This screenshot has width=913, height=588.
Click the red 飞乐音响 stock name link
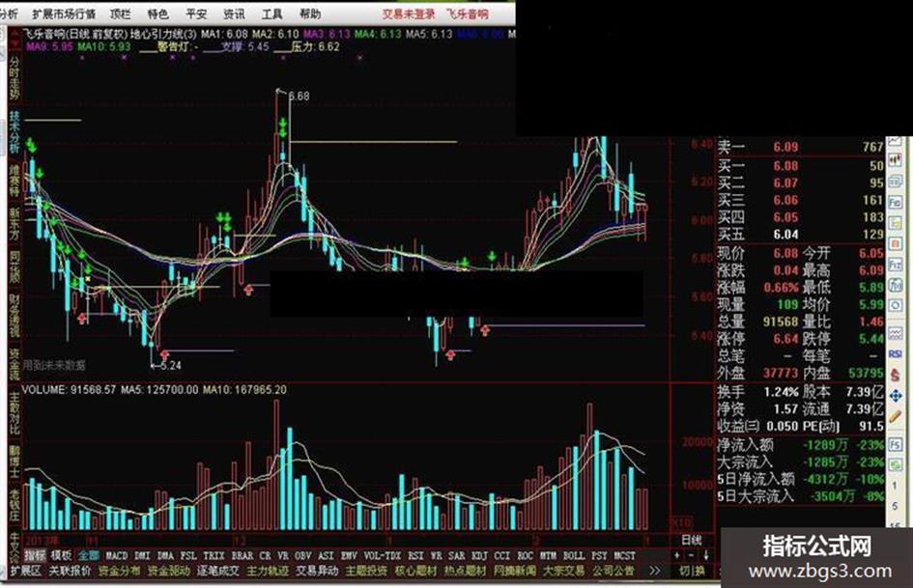coord(467,14)
